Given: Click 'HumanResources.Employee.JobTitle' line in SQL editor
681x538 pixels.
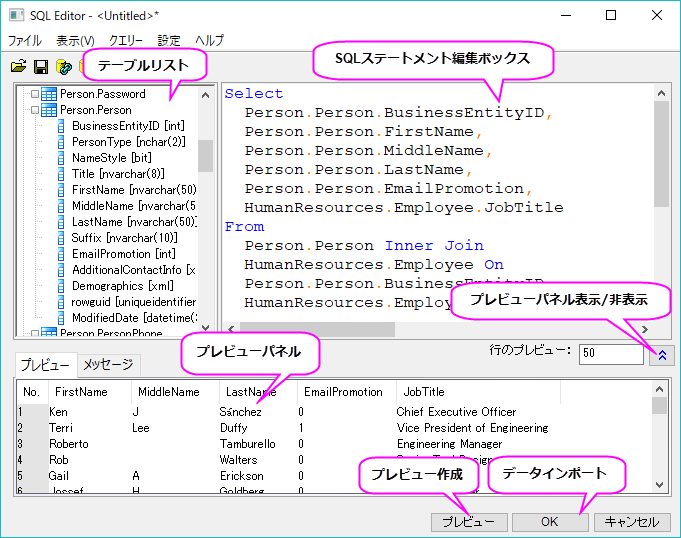Looking at the screenshot, I should pyautogui.click(x=404, y=208).
